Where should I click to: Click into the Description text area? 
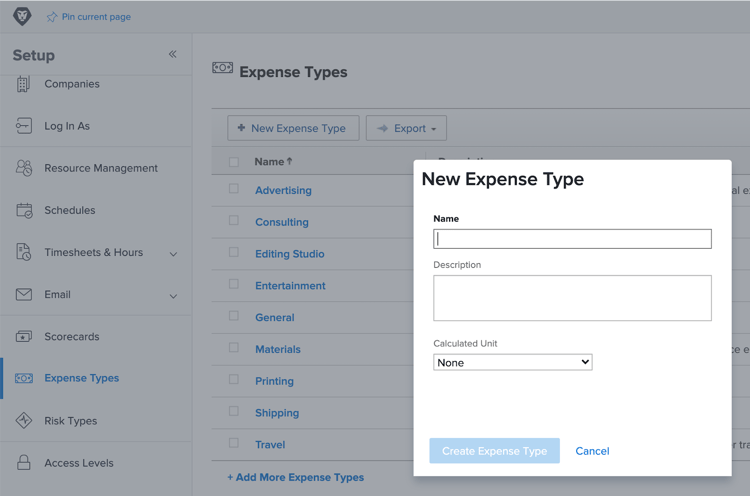572,298
